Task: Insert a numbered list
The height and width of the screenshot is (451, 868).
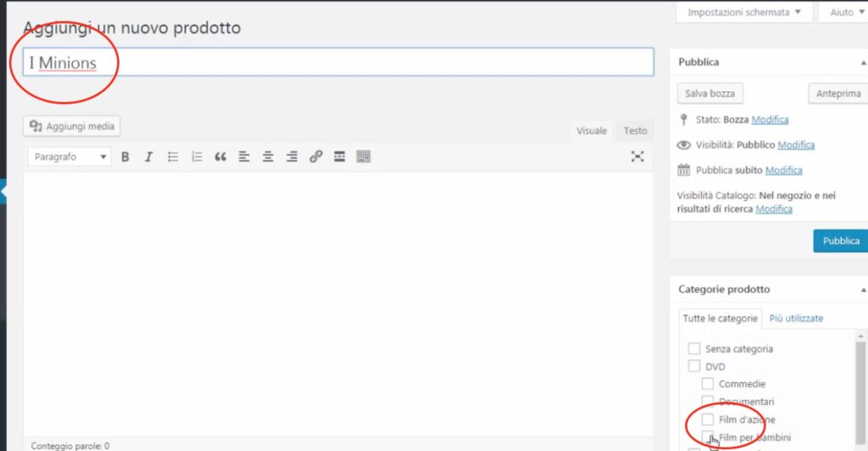Action: (x=197, y=157)
